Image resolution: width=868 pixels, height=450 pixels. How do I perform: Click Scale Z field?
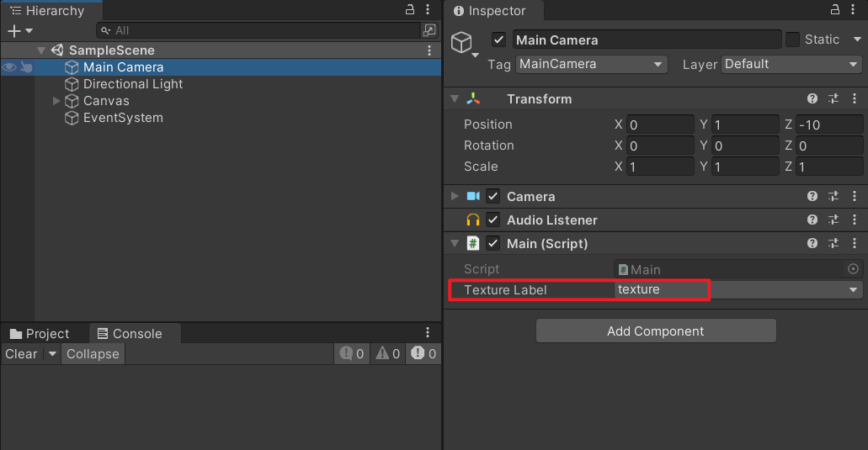829,167
